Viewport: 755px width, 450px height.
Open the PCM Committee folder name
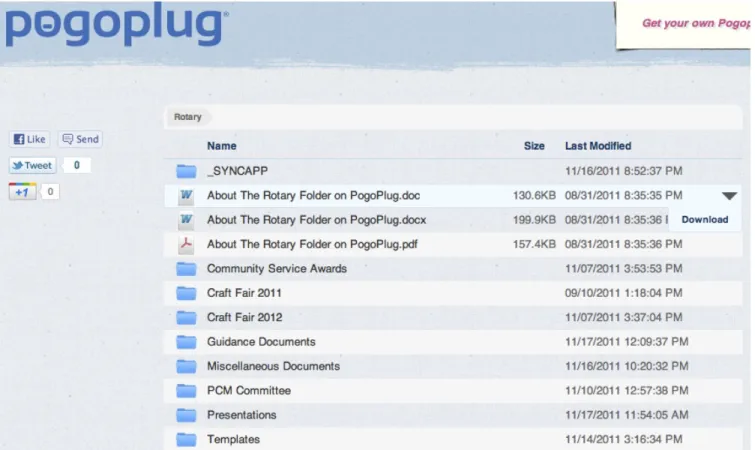249,391
